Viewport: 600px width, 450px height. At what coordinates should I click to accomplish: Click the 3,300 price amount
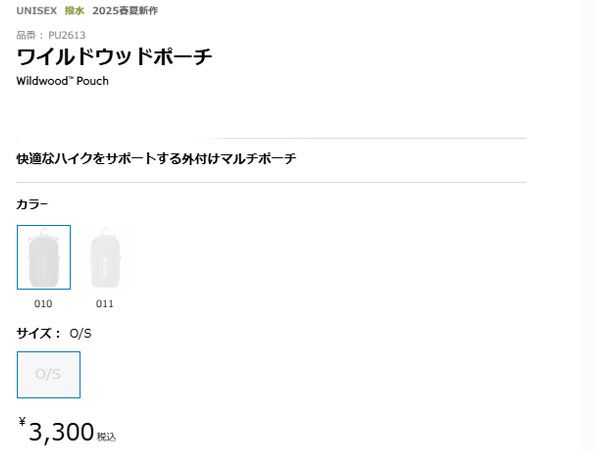(x=61, y=432)
